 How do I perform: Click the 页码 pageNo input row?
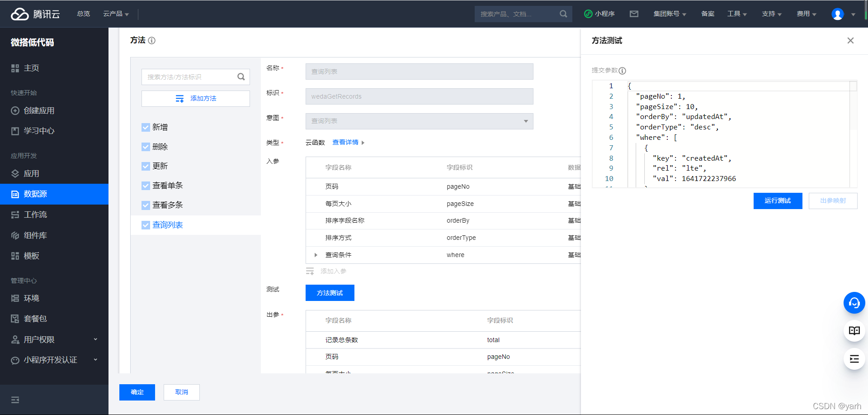coord(443,187)
